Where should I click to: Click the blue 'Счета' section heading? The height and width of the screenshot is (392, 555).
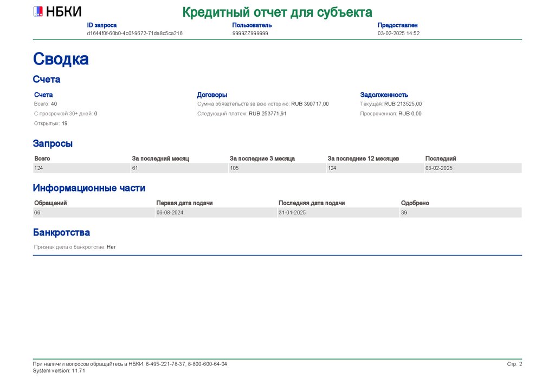47,80
